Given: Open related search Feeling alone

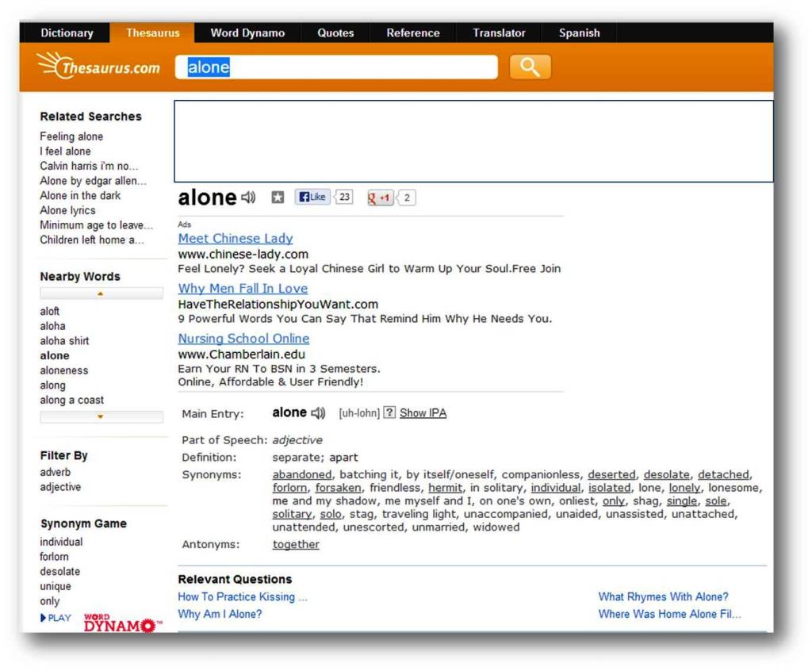Looking at the screenshot, I should pos(71,136).
